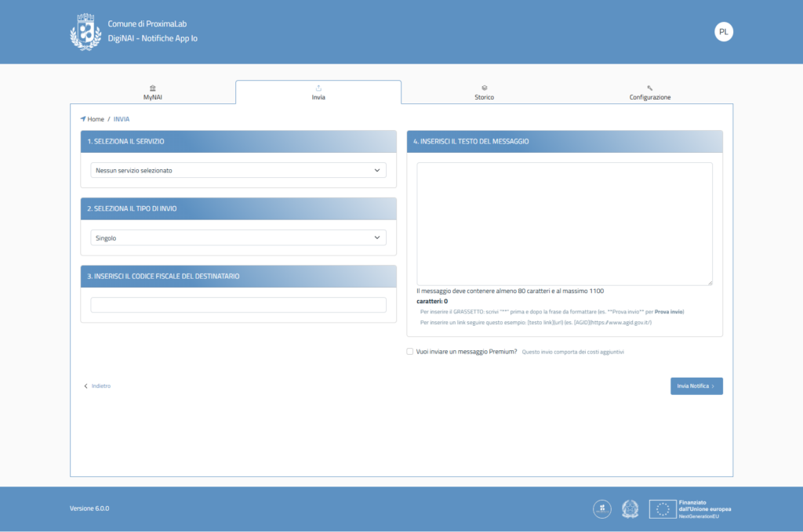Open the 'Nessun servizio selezionato' dropdown
The image size is (803, 532).
[238, 170]
